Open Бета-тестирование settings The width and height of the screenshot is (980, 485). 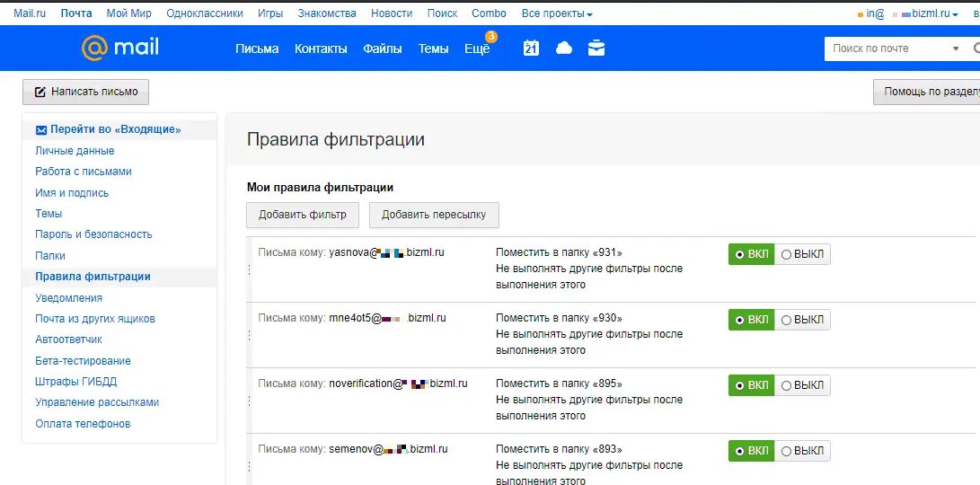(x=84, y=361)
